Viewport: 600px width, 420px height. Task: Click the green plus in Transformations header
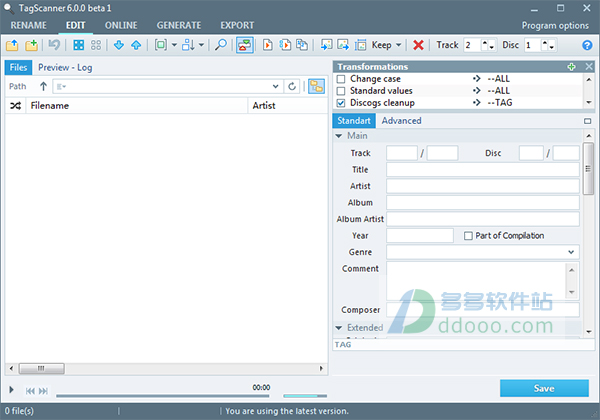coord(571,67)
